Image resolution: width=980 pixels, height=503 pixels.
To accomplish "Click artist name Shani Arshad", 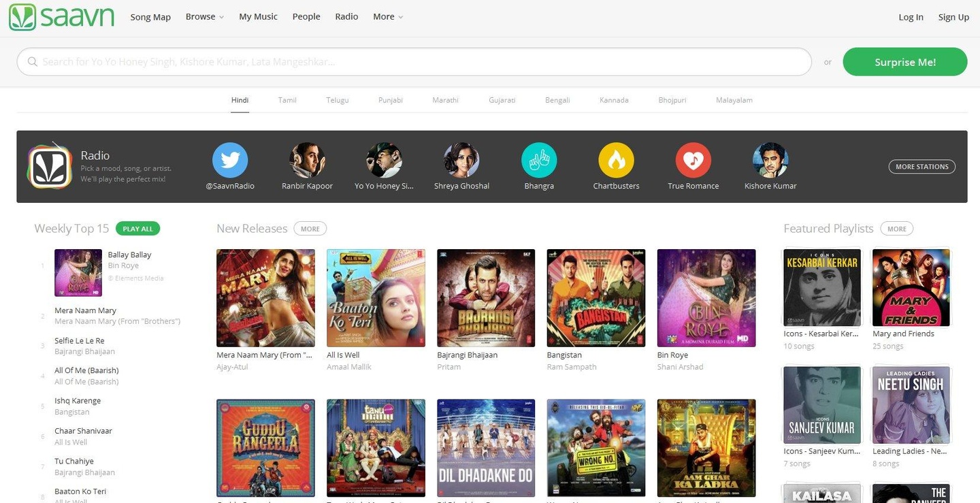I will coord(681,367).
